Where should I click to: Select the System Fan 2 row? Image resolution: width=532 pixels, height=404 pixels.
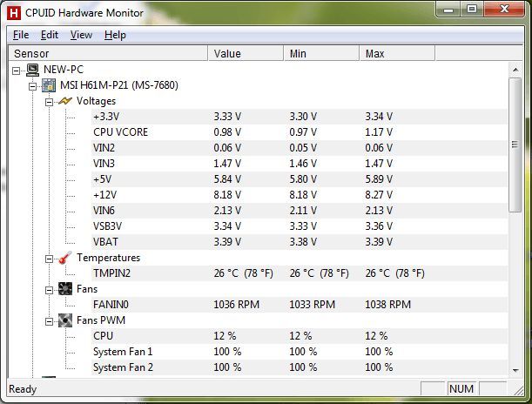click(300, 367)
